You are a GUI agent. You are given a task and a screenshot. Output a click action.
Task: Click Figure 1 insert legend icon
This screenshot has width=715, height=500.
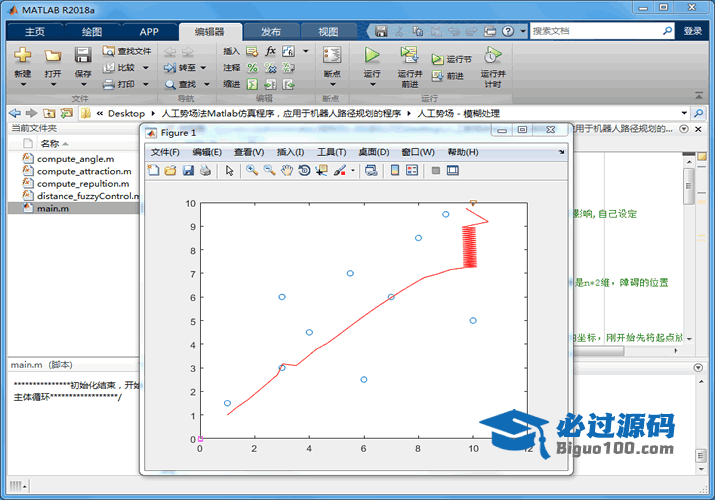click(x=412, y=170)
